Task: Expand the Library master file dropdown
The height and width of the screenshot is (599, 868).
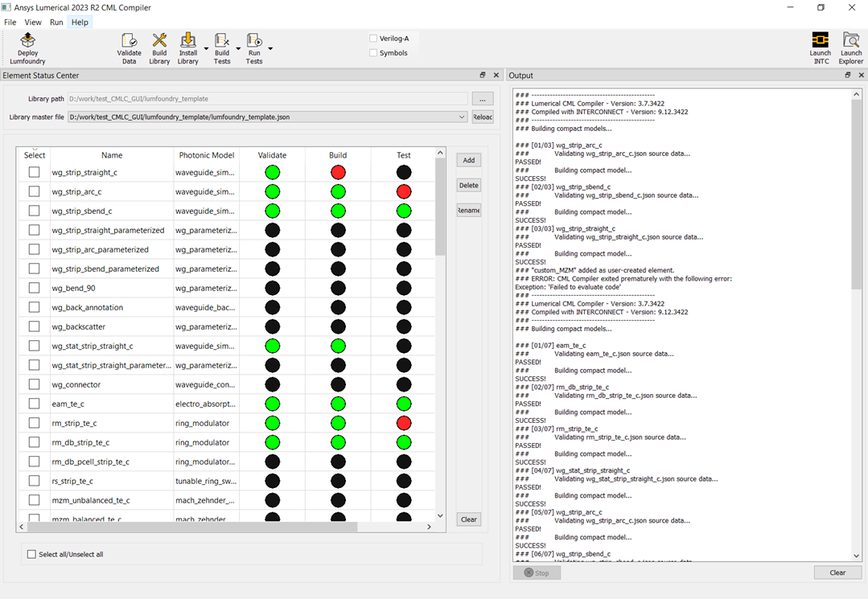Action: [x=462, y=117]
